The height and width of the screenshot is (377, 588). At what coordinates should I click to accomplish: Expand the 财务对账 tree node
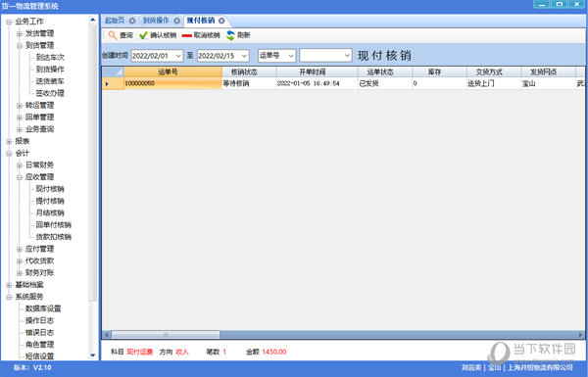20,273
